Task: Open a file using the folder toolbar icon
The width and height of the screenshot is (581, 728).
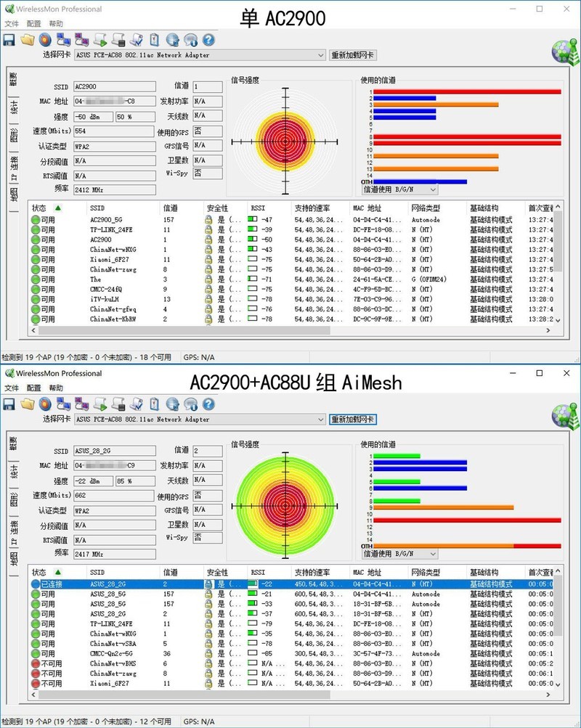Action: coord(28,39)
